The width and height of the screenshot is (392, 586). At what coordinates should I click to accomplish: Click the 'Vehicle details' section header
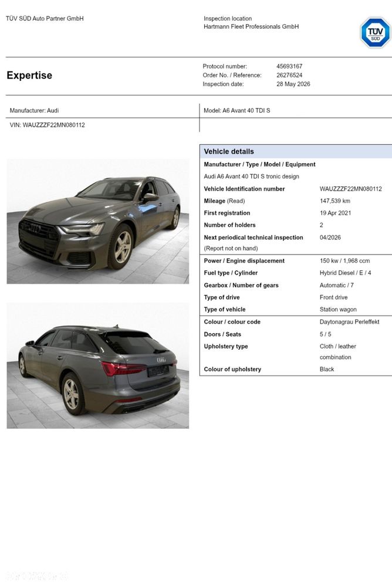click(x=296, y=151)
